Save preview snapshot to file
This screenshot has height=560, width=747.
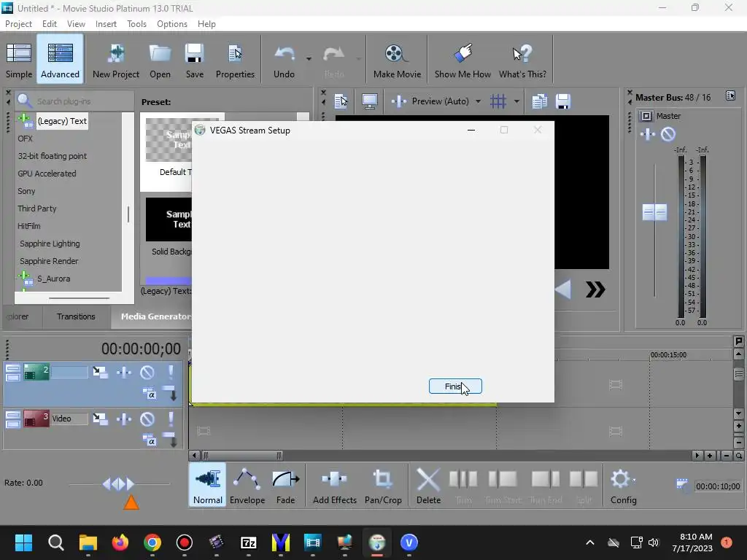point(563,101)
